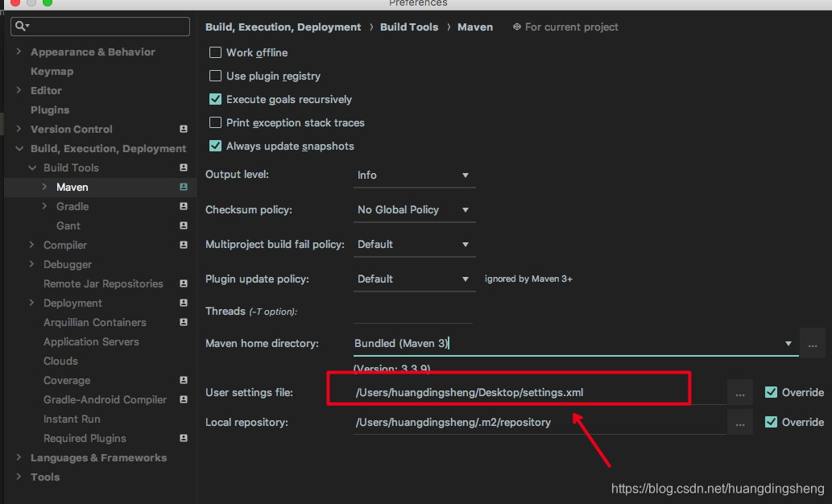
Task: Collapse the Build Tools node arrow
Action: click(32, 167)
